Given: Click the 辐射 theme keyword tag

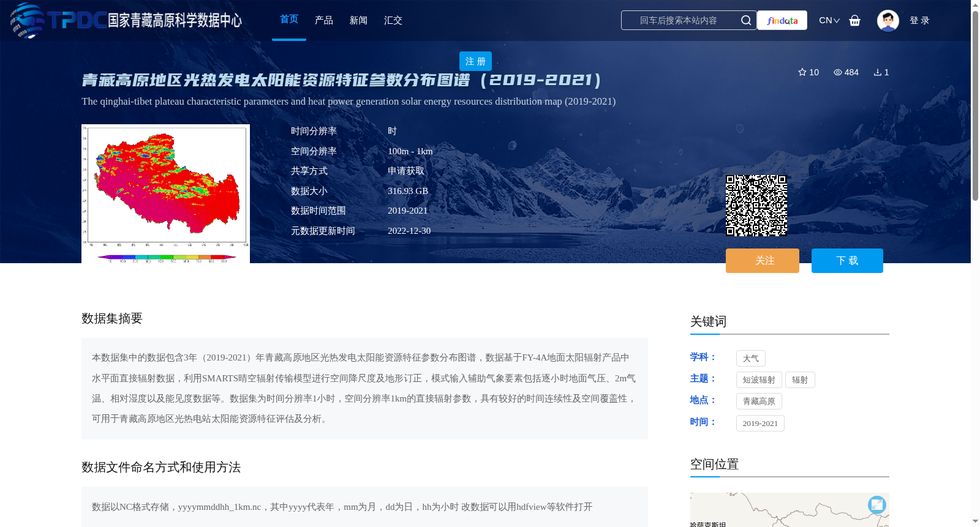Looking at the screenshot, I should coord(800,380).
